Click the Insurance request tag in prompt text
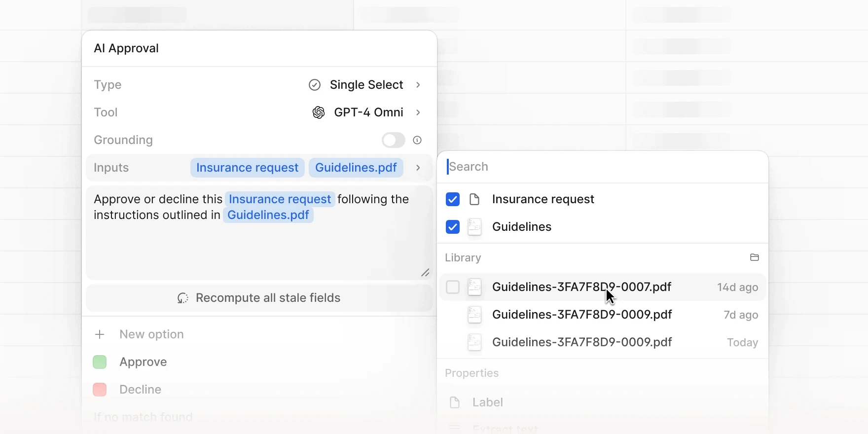 tap(280, 199)
